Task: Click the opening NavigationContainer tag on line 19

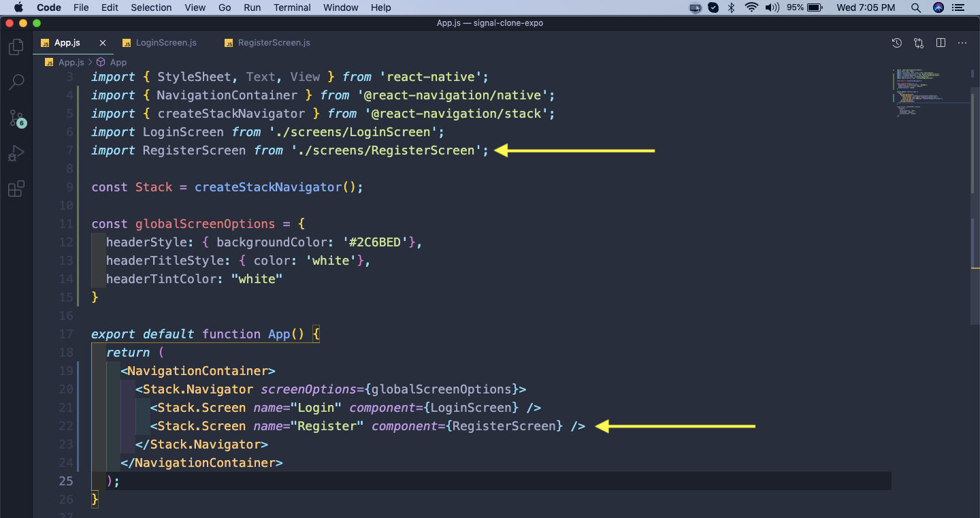Action: [198, 371]
